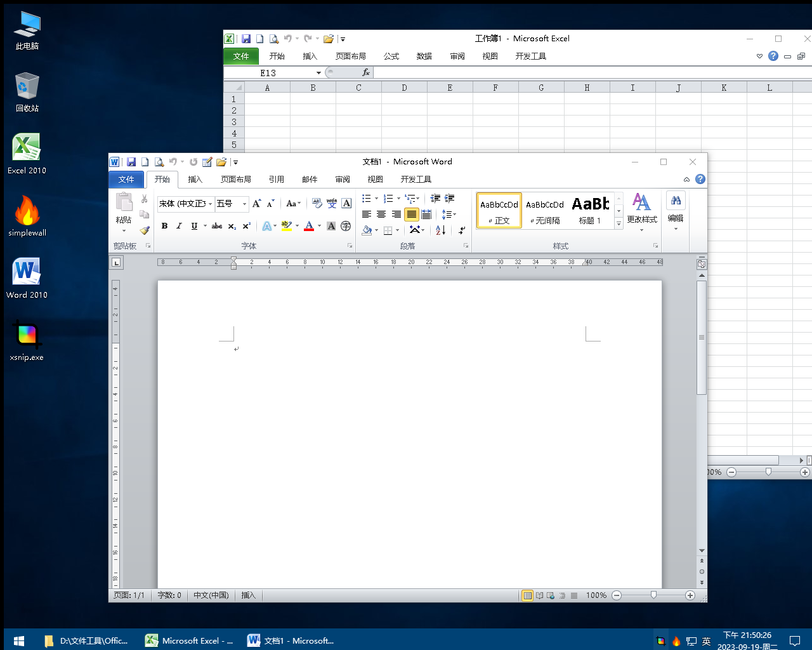Open the font name dropdown (宋体)

click(x=210, y=204)
